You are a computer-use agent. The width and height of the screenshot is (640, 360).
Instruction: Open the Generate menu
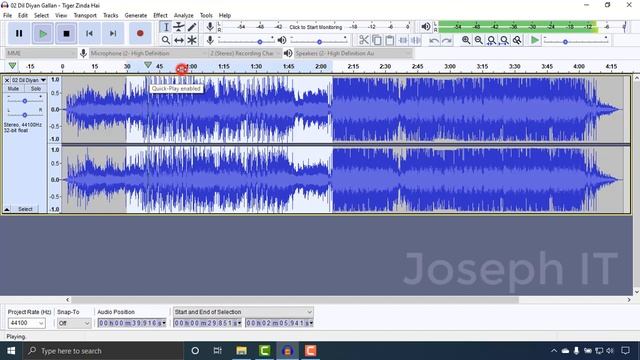coord(136,16)
